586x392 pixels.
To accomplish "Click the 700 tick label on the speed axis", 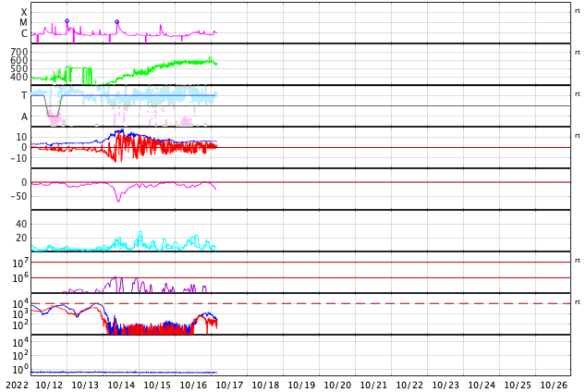I will (19, 52).
